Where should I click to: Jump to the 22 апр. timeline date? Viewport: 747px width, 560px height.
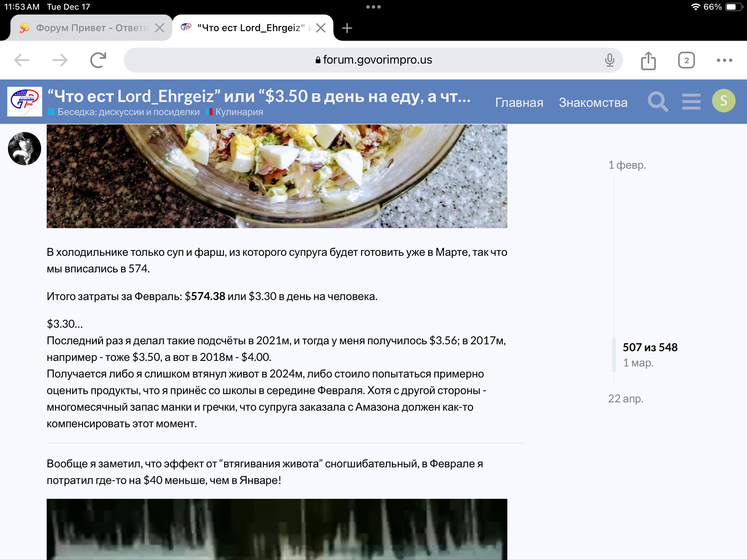coord(626,399)
